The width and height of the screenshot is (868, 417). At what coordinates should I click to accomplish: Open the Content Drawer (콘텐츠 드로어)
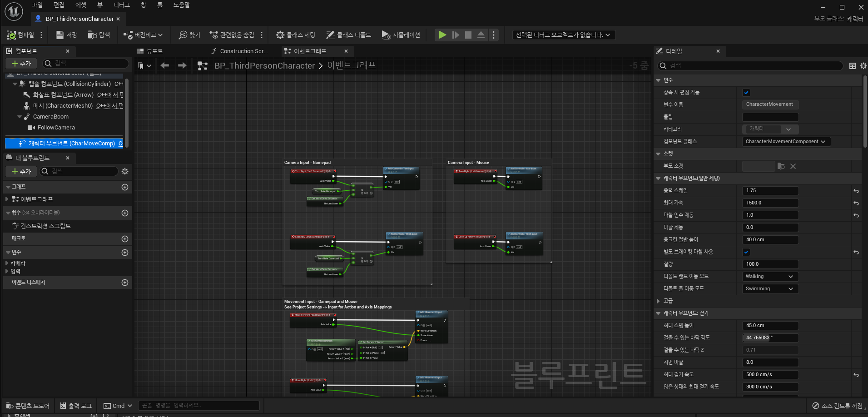tap(28, 406)
